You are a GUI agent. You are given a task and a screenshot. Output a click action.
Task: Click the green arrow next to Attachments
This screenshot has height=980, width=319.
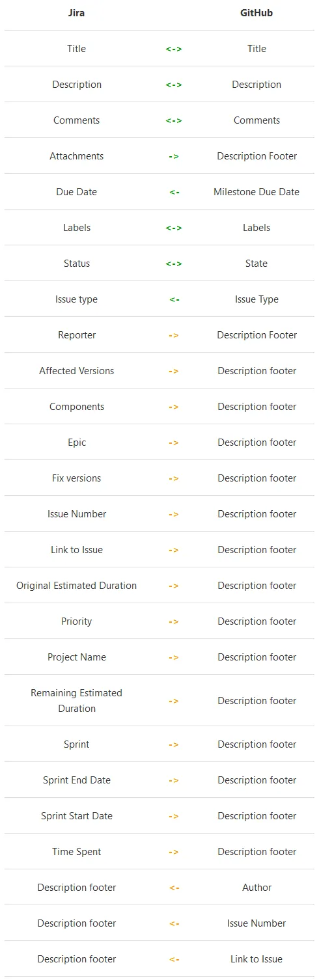click(x=174, y=156)
